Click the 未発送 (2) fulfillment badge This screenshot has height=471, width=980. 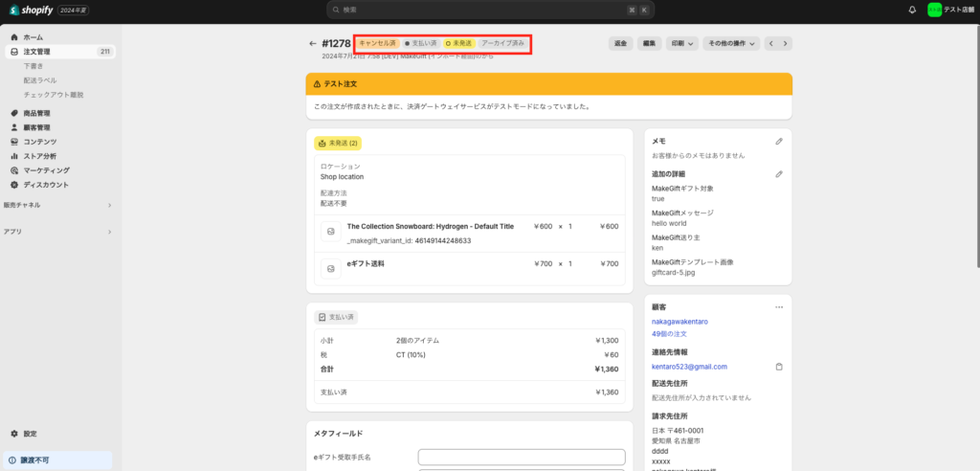[x=338, y=144]
